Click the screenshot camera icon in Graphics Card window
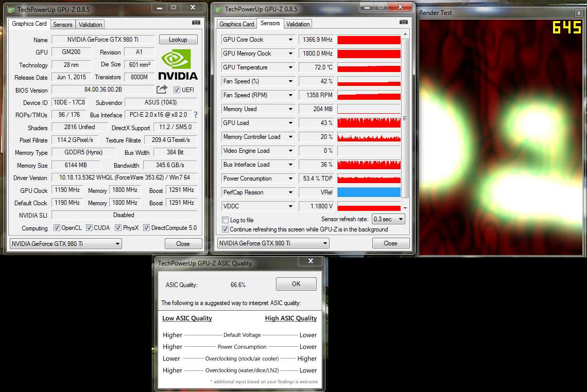Viewport: 587px width, 392px height. (x=196, y=23)
